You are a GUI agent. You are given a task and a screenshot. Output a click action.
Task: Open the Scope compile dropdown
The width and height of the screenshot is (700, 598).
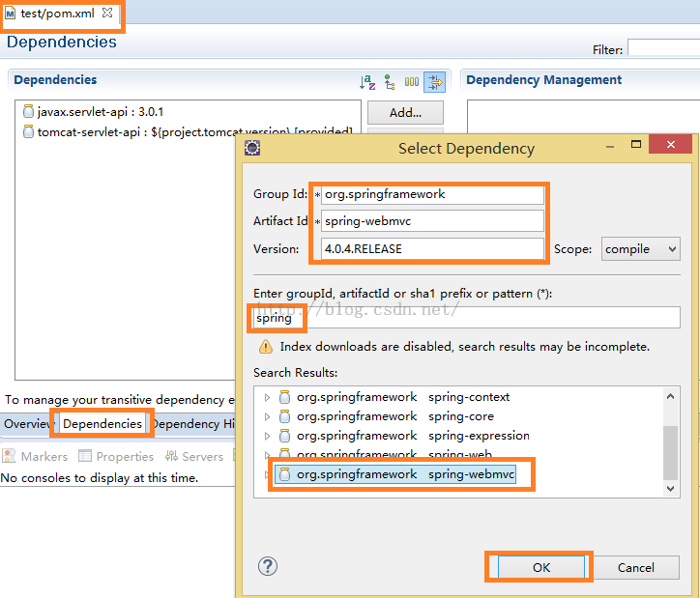(x=641, y=249)
